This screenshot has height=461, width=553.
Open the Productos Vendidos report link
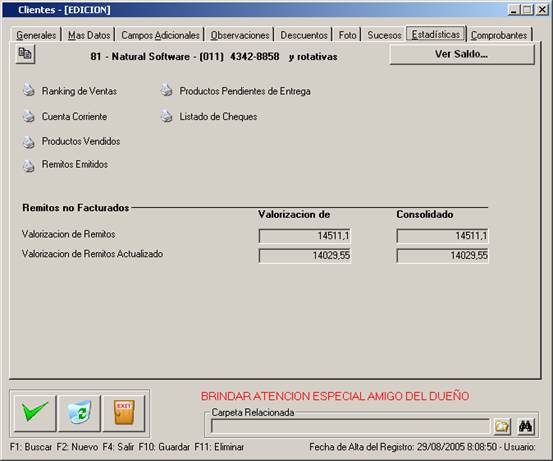(x=81, y=141)
